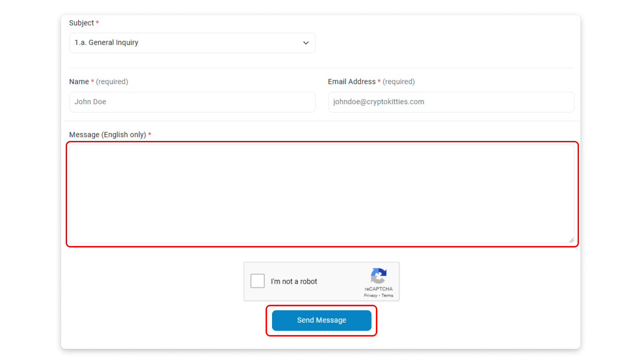The image size is (641, 364).
Task: Click the Name field label
Action: click(79, 82)
